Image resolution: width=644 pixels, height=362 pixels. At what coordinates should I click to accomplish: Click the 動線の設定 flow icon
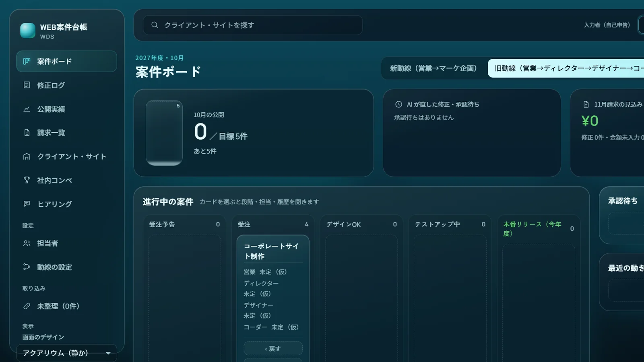pyautogui.click(x=27, y=267)
